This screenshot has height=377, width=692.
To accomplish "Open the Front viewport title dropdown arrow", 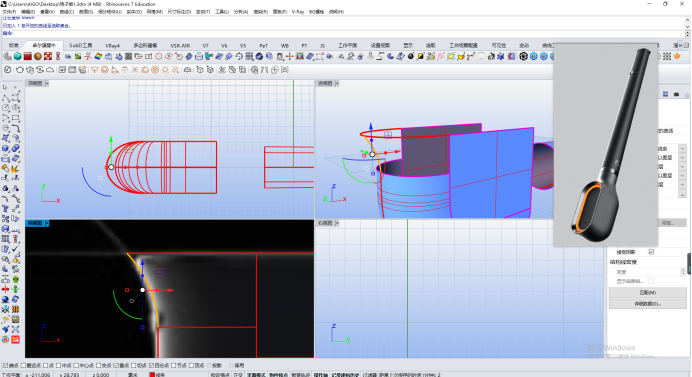I will coord(47,223).
